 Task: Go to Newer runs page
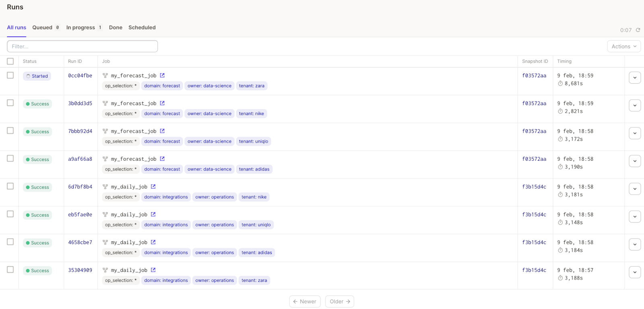[x=305, y=301]
